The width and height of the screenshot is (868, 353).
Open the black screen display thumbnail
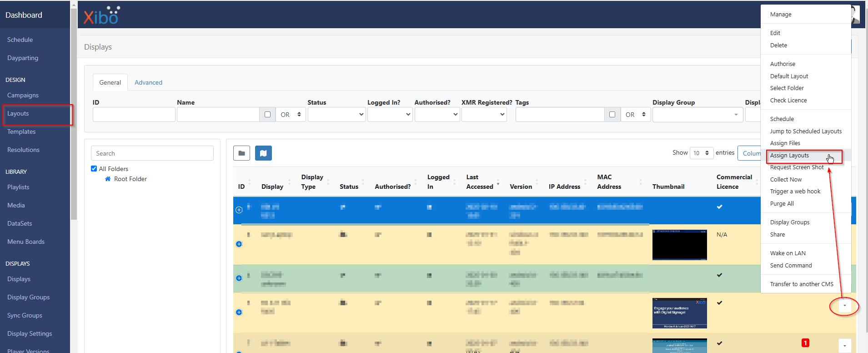pos(679,245)
